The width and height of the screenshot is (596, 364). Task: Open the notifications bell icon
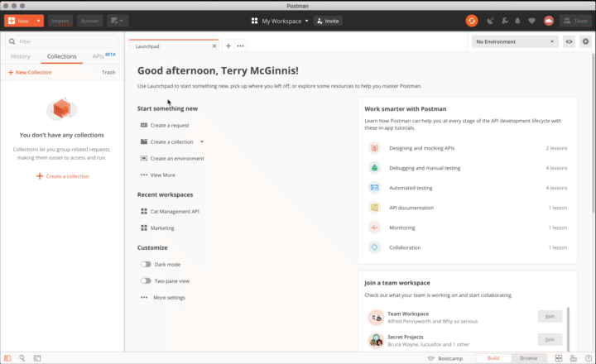[517, 21]
